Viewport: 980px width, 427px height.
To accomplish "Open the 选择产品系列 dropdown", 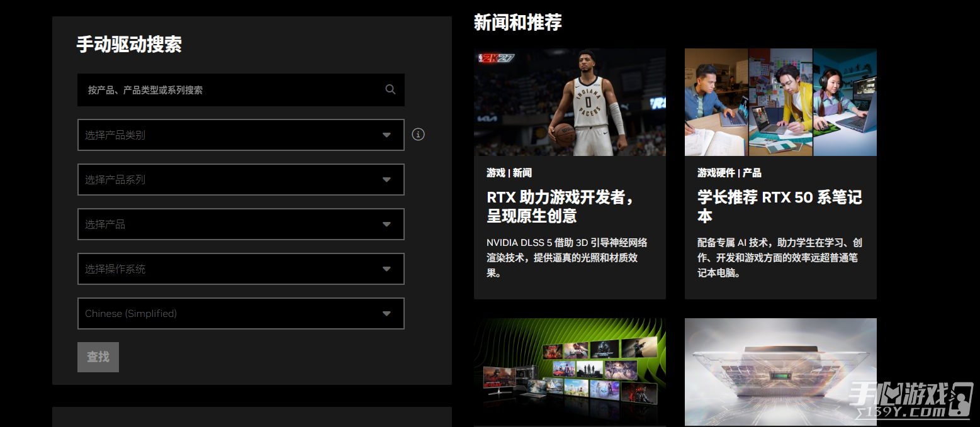I will point(241,180).
